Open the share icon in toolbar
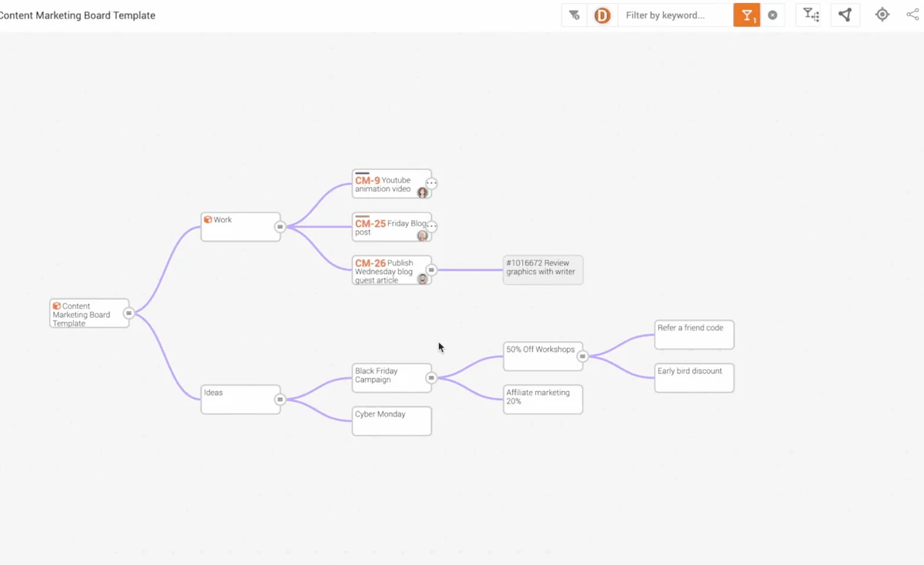924x565 pixels. 912,15
